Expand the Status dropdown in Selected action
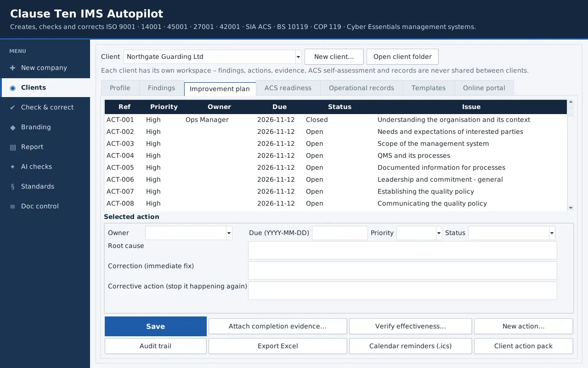 coord(552,233)
